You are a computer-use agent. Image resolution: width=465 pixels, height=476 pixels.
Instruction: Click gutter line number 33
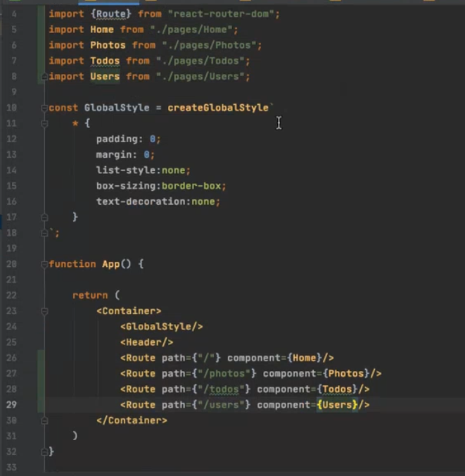pos(11,468)
